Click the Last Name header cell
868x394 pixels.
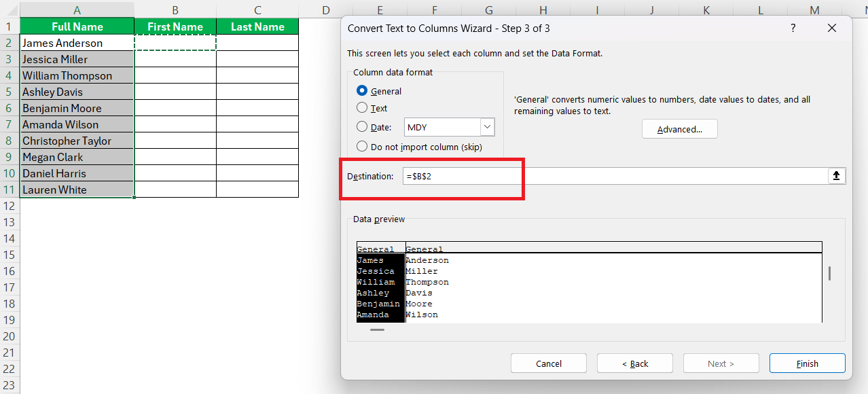[x=257, y=26]
